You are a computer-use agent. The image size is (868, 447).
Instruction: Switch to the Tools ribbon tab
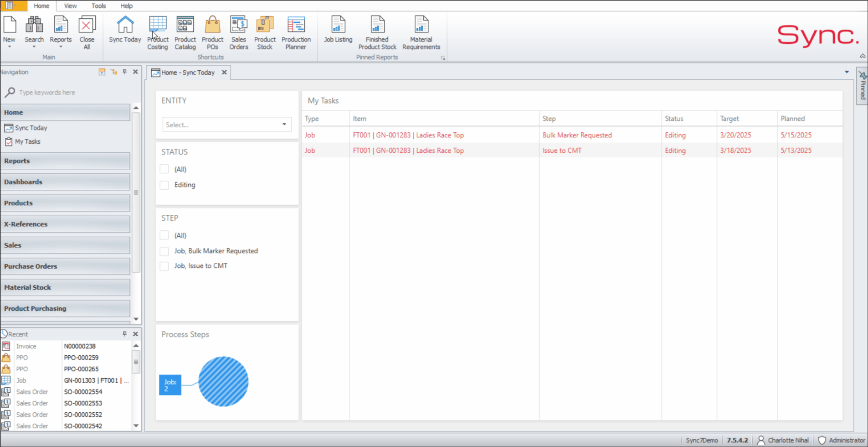click(x=98, y=6)
